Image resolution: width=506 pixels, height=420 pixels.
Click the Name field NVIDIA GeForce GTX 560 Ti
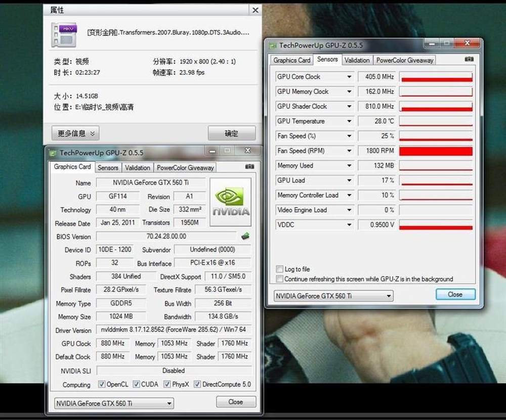pyautogui.click(x=151, y=182)
